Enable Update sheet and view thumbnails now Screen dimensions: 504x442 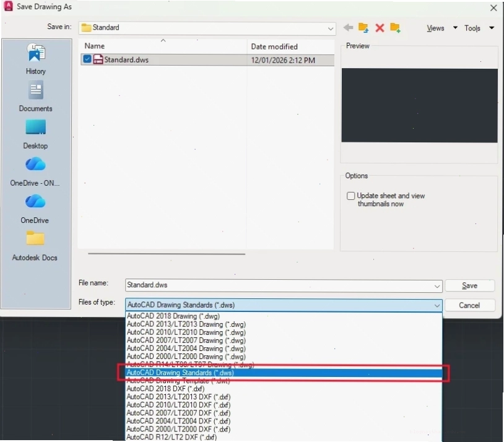[350, 196]
